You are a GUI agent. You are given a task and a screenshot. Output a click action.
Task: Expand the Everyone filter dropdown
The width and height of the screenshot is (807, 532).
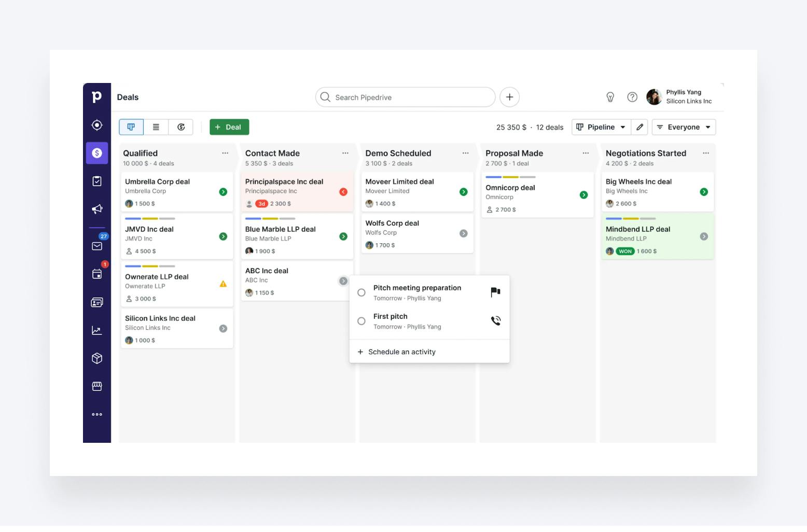pos(684,127)
